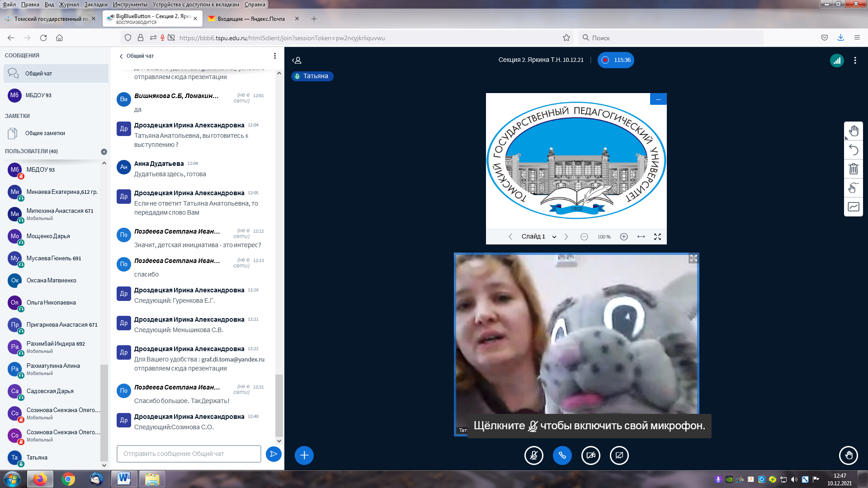Click the recording indicator 115:36
The image size is (868, 488).
[616, 60]
